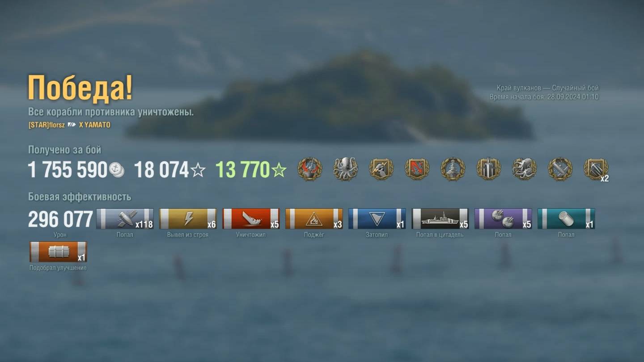Select the shell and gear medal

coord(560,169)
